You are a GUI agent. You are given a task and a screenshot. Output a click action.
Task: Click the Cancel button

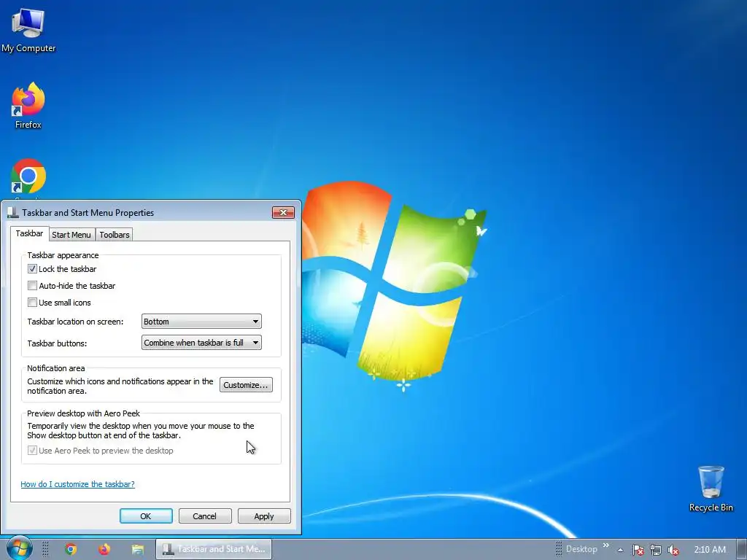(x=205, y=516)
